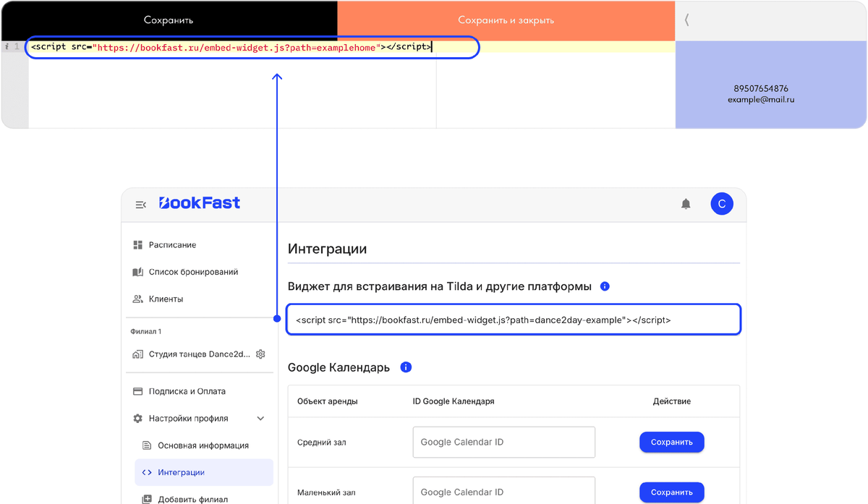Click the Маленький зал row label
This screenshot has width=868, height=504.
[328, 492]
